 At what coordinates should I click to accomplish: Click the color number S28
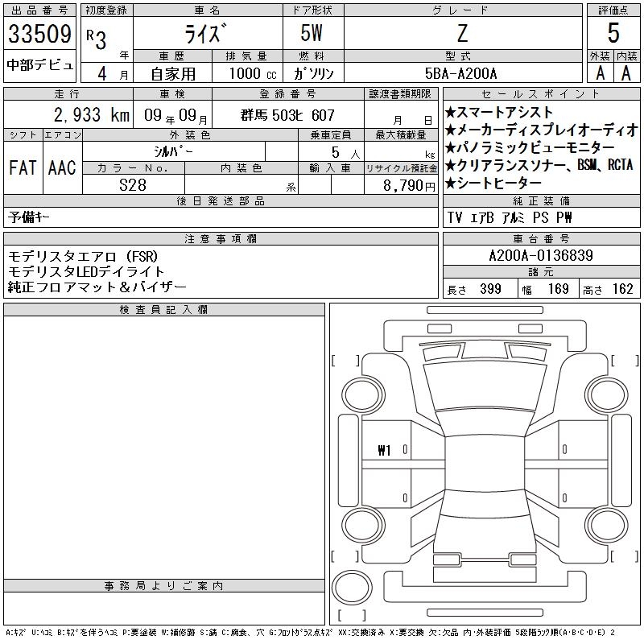[133, 185]
